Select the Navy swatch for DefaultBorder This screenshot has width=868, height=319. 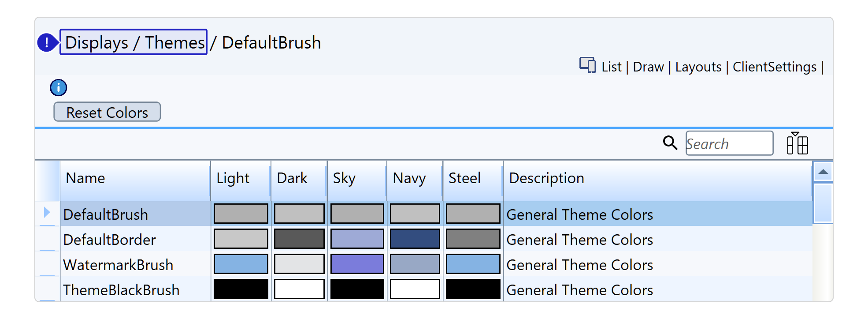(415, 239)
